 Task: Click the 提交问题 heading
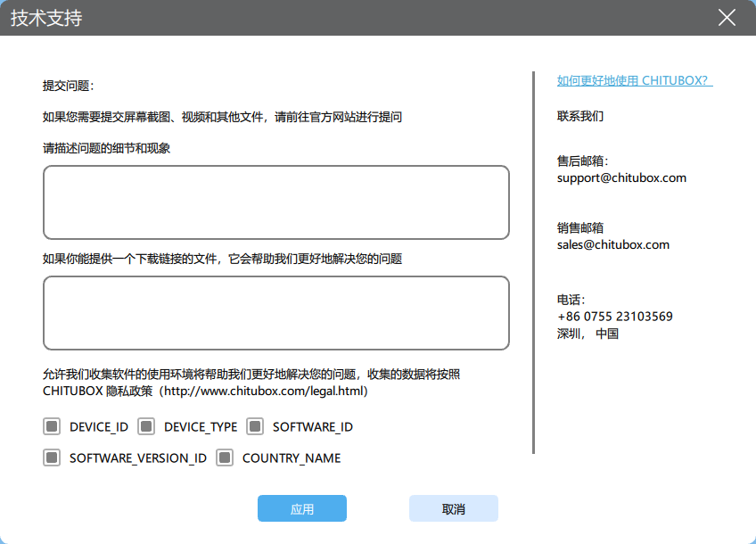pos(68,86)
